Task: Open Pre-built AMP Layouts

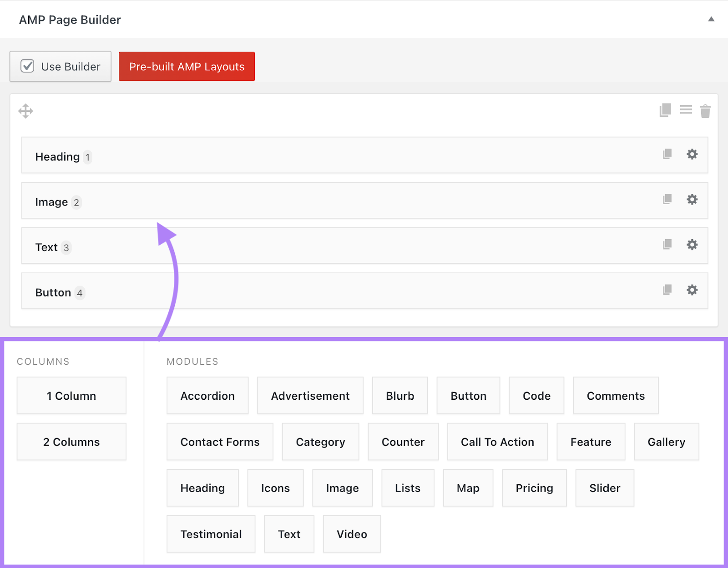Action: pyautogui.click(x=187, y=66)
